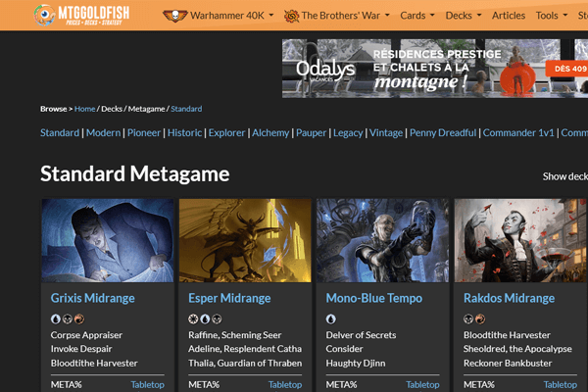Click 'Invoke Despair' card name

[81, 349]
